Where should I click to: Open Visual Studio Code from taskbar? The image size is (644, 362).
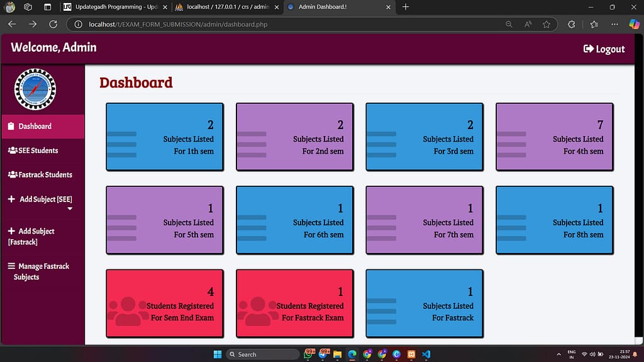point(426,354)
